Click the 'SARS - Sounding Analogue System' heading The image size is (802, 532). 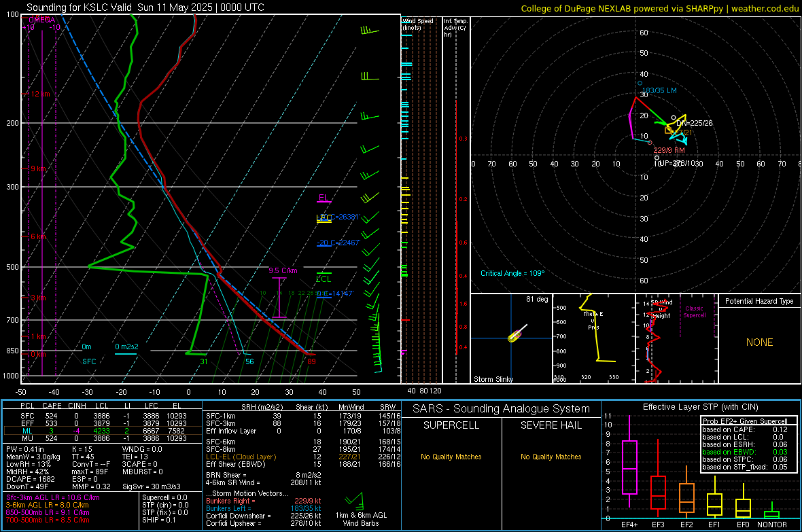click(501, 409)
